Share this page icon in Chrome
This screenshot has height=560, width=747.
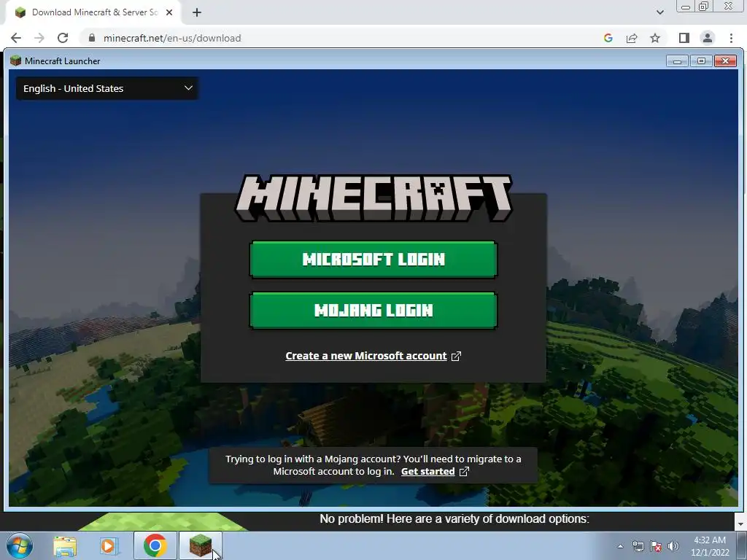(x=632, y=38)
